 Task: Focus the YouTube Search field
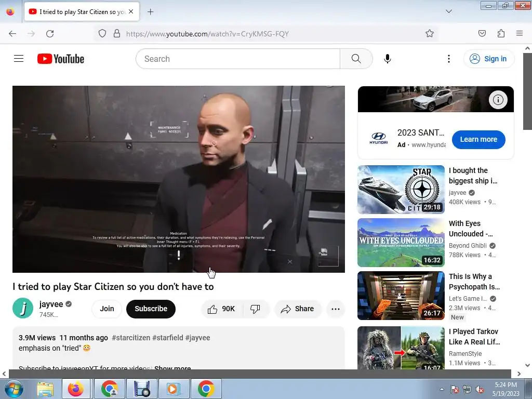pyautogui.click(x=238, y=59)
